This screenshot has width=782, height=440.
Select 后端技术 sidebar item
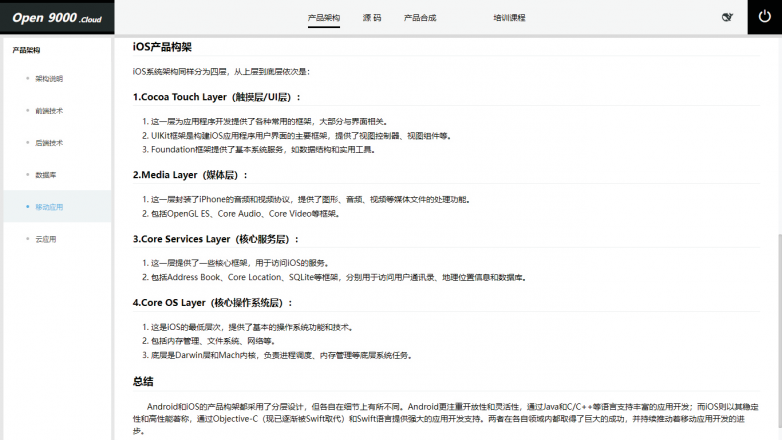pyautogui.click(x=49, y=142)
